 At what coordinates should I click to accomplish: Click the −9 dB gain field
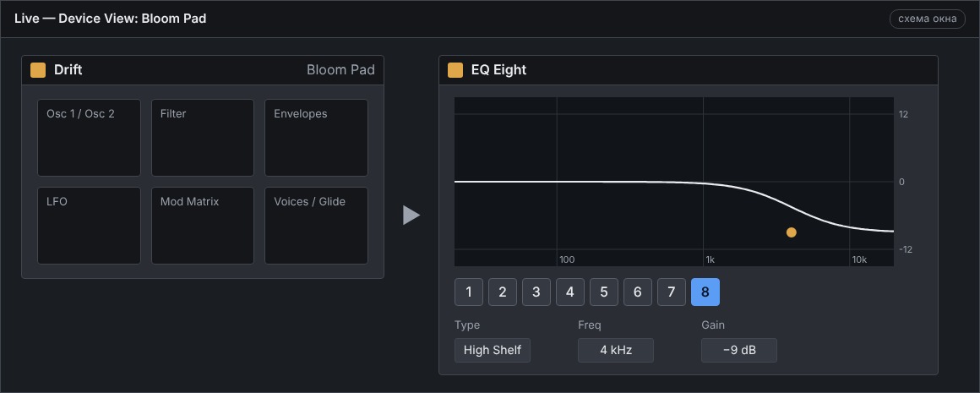click(x=739, y=350)
